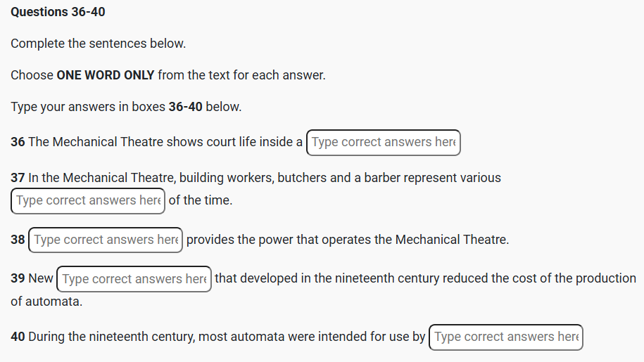Click the bold number 38 label
This screenshot has height=362, width=644.
tap(18, 240)
